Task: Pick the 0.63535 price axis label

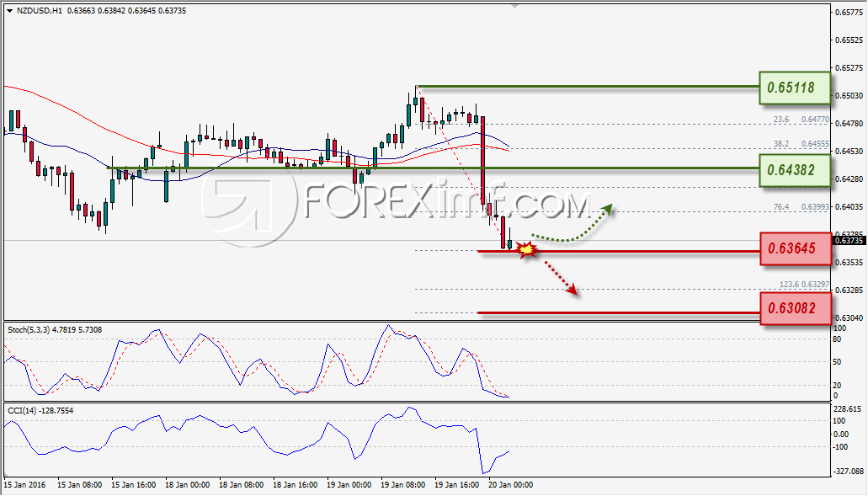Action: coord(849,262)
